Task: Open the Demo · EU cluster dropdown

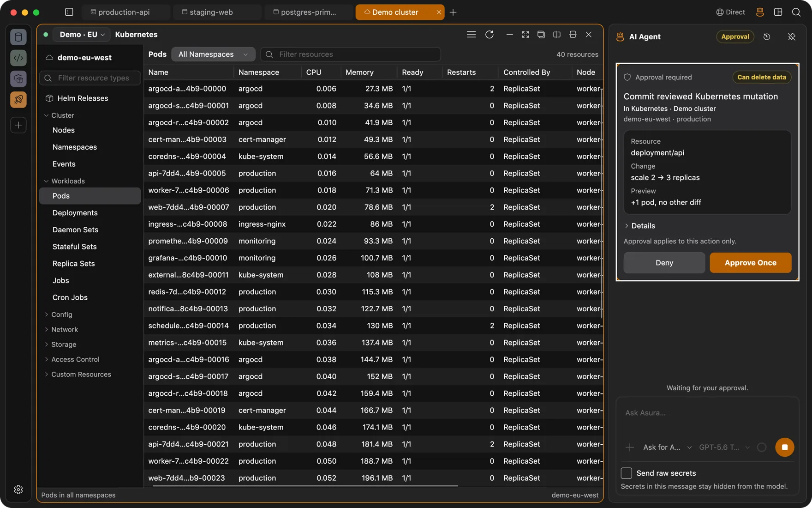Action: pos(82,35)
